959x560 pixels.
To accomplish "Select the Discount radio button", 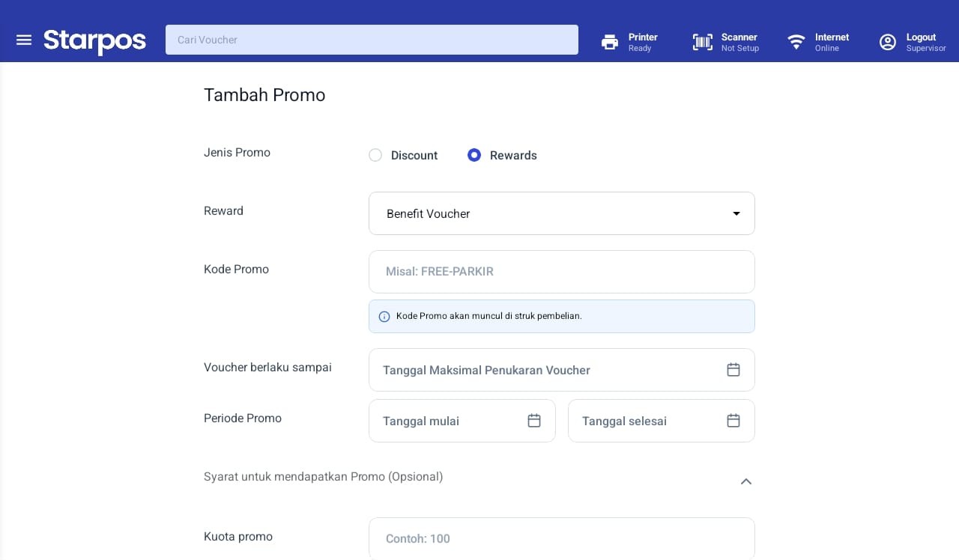I will coord(375,155).
